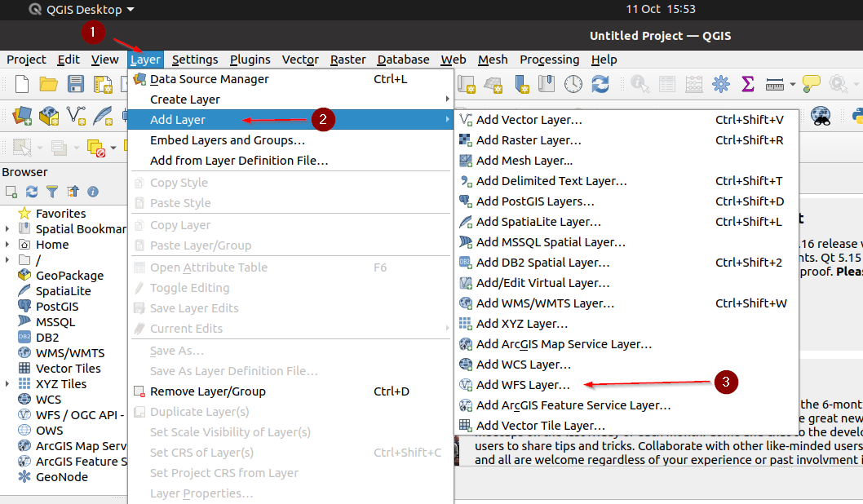Refresh the Browser panel
863x504 pixels.
(x=31, y=192)
